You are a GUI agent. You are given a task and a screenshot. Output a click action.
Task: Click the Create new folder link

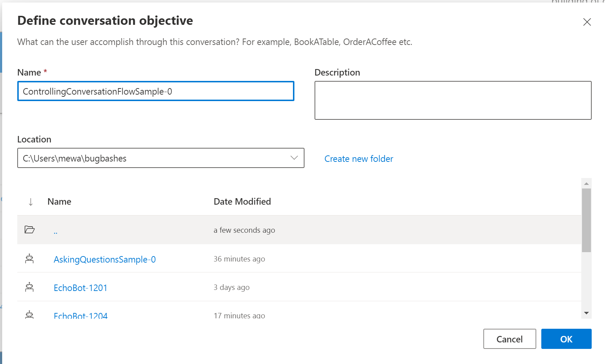tap(358, 159)
